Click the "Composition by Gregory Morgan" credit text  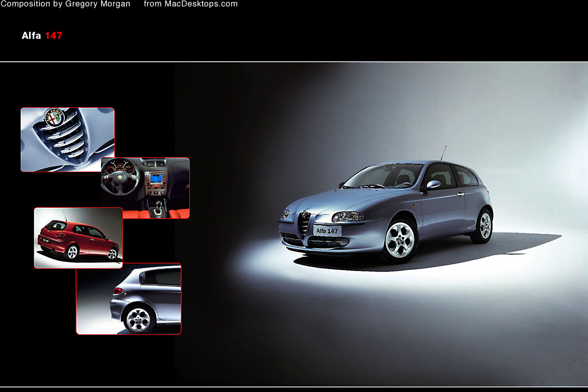tap(65, 4)
